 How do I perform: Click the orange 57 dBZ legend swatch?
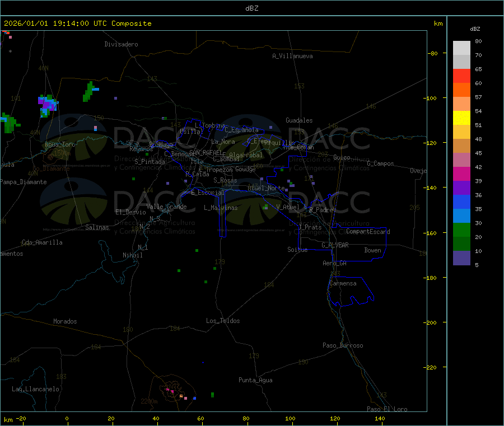(461, 90)
